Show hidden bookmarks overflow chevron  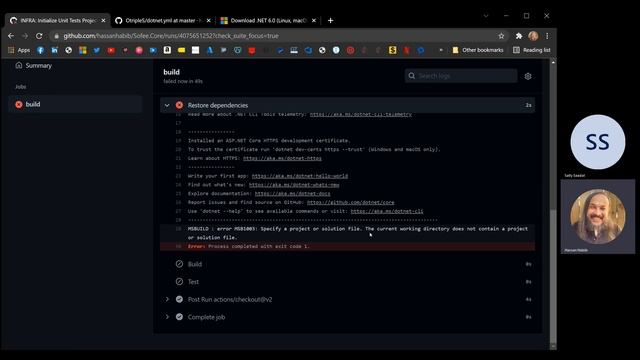click(x=441, y=50)
